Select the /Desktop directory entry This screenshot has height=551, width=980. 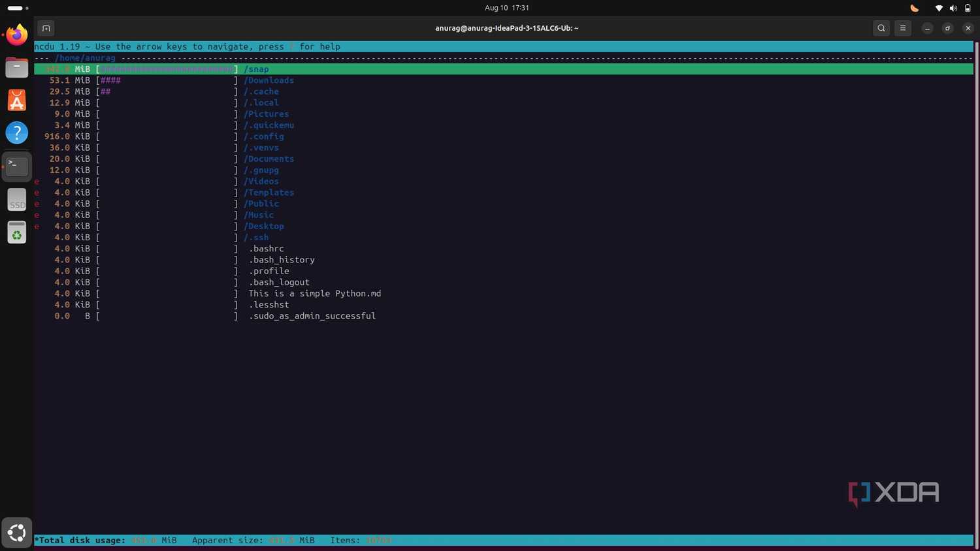pyautogui.click(x=264, y=226)
